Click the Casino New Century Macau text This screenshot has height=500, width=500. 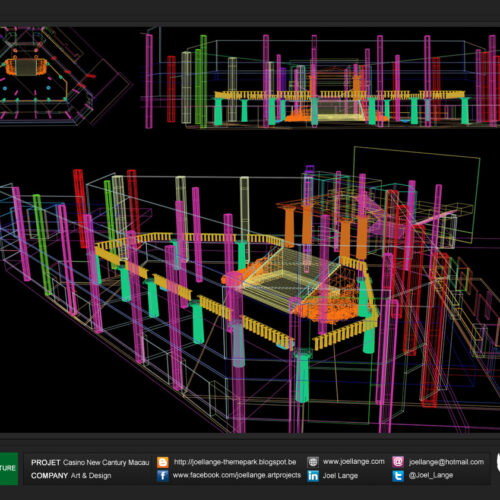106,462
